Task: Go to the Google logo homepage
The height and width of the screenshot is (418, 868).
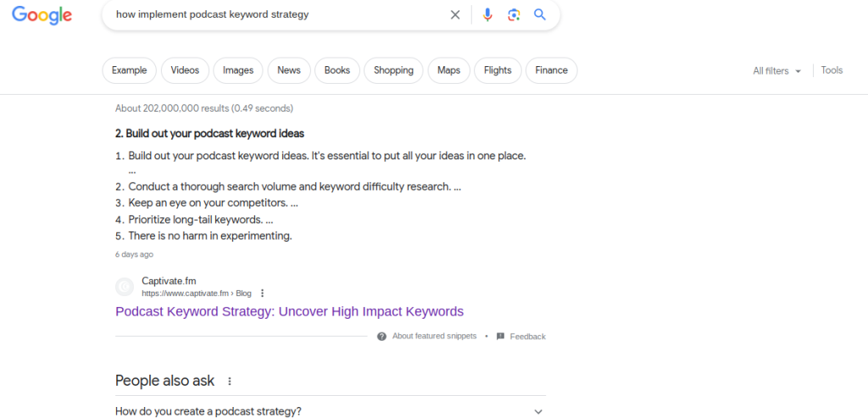Action: [42, 15]
